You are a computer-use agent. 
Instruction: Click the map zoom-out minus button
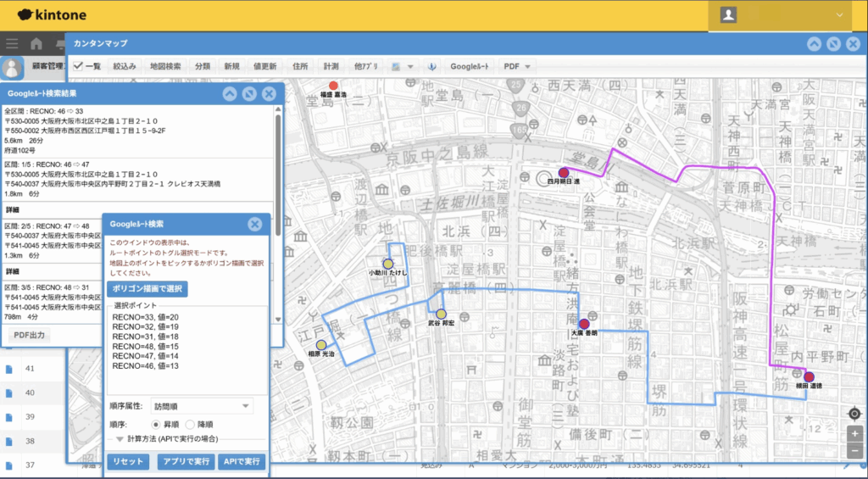pos(855,451)
